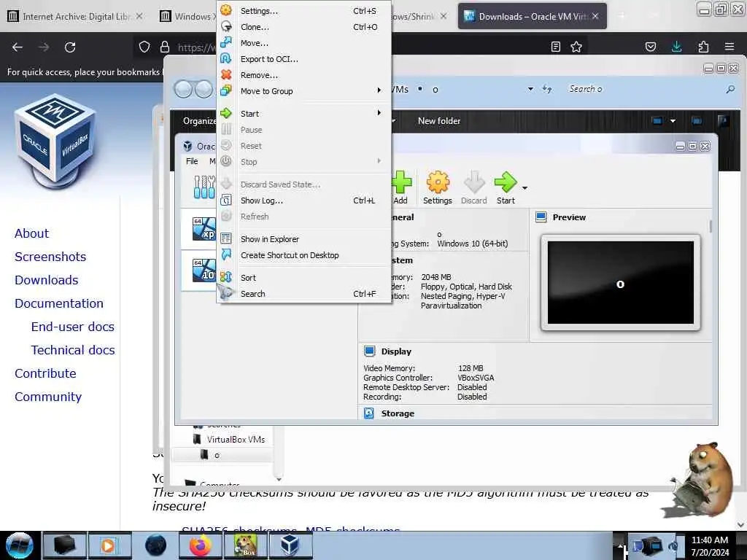Open Firefox downloads arrow icon
The width and height of the screenshot is (747, 560).
pos(676,47)
